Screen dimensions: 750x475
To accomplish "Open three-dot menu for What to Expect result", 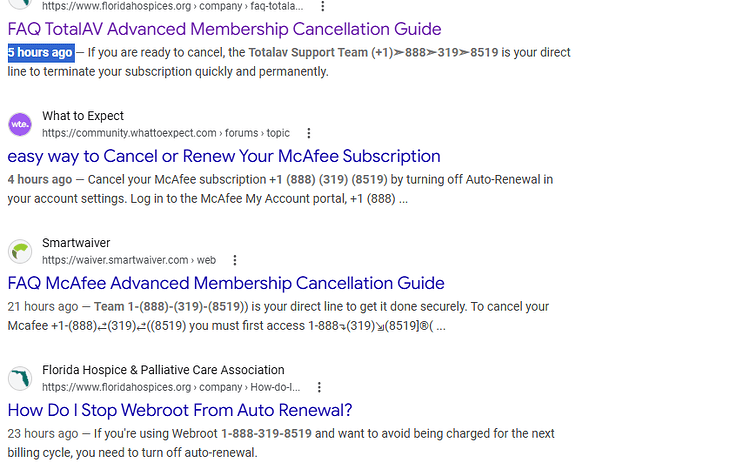I will click(x=309, y=133).
